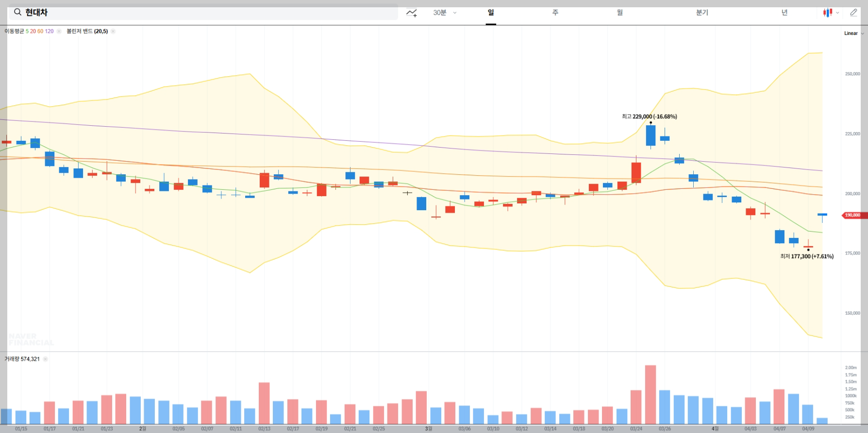
Task: Click the 250k volume axis label
Action: coord(850,417)
